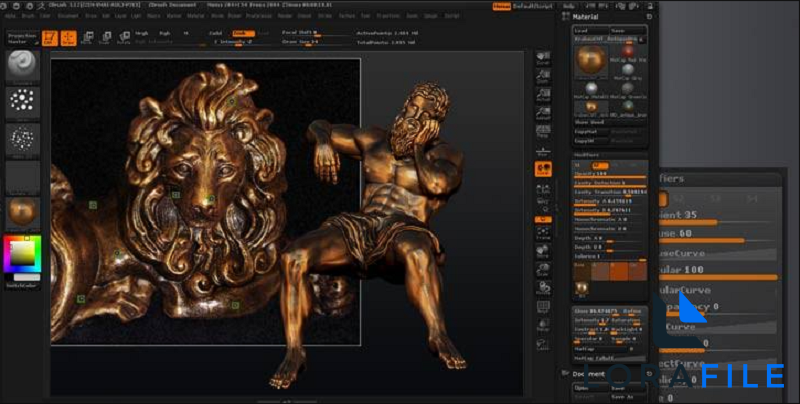800x404 pixels.
Task: Open the Alpha menu
Action: [x=10, y=16]
